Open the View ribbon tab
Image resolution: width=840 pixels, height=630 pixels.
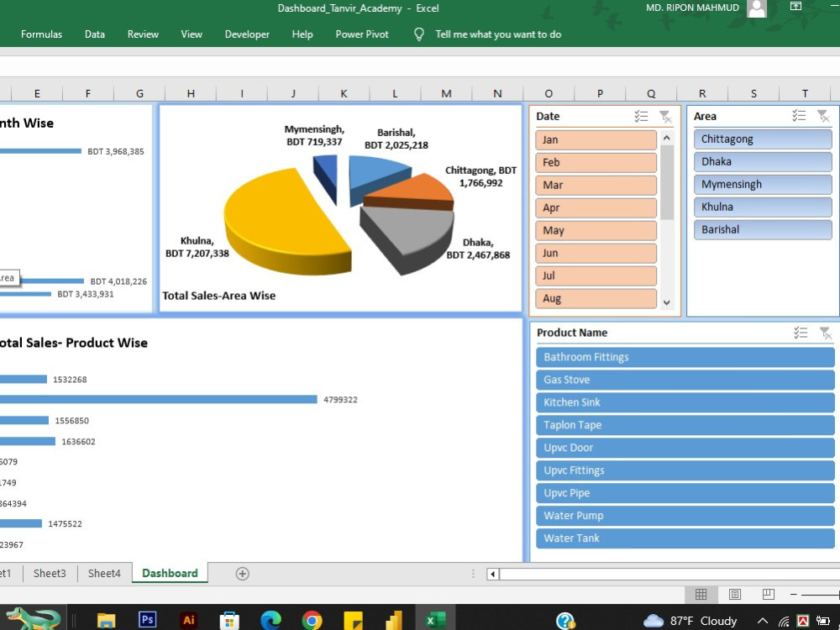192,34
